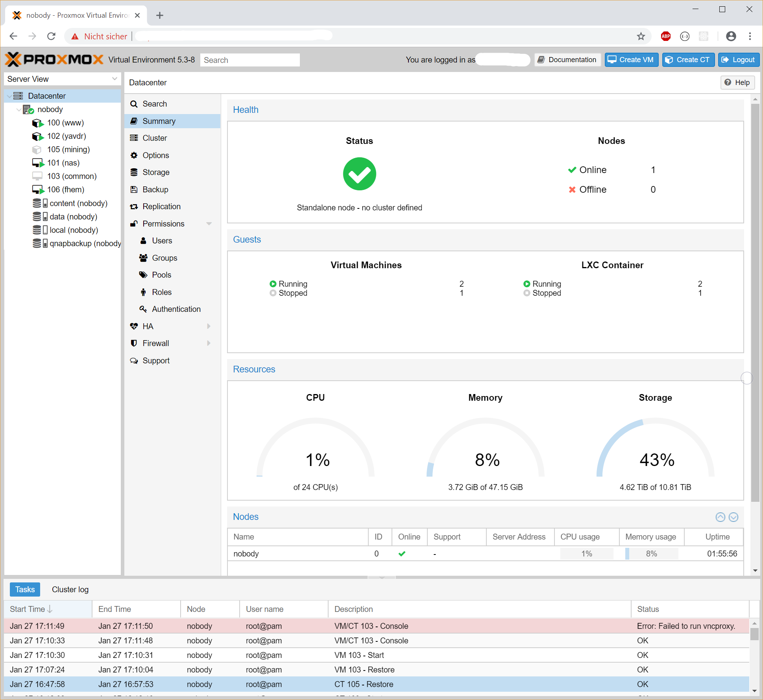
Task: Open the Server View dropdown
Action: [x=115, y=79]
